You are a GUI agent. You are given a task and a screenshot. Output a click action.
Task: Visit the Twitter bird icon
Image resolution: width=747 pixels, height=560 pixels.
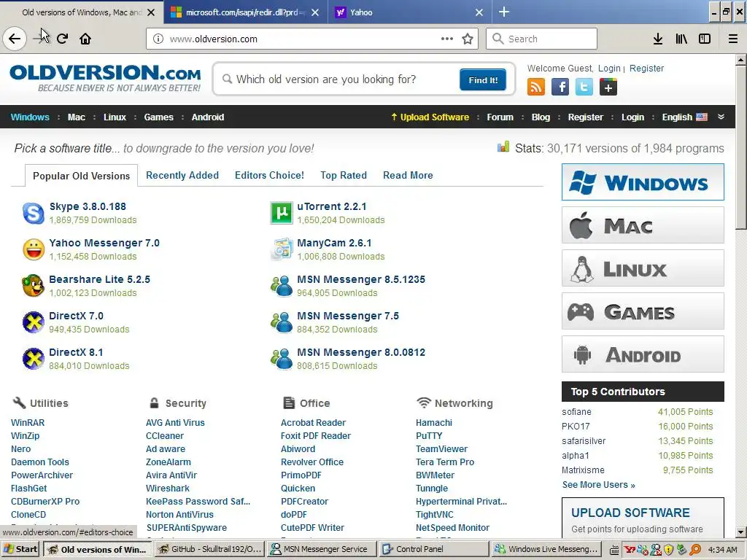(x=584, y=87)
